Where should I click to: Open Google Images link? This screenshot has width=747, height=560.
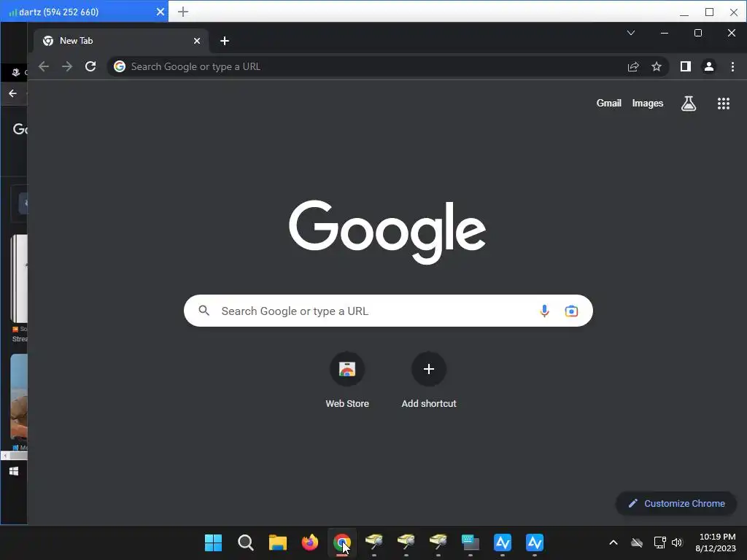click(648, 104)
